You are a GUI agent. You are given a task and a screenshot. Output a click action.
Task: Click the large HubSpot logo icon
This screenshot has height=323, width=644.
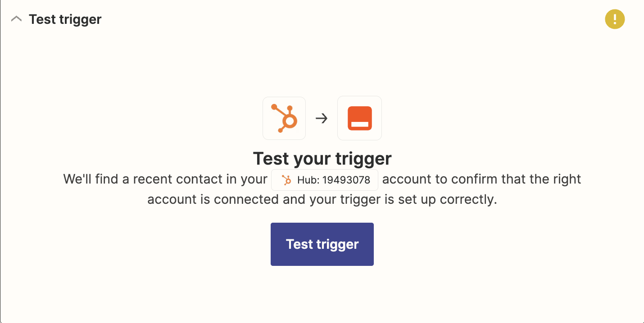tap(284, 118)
